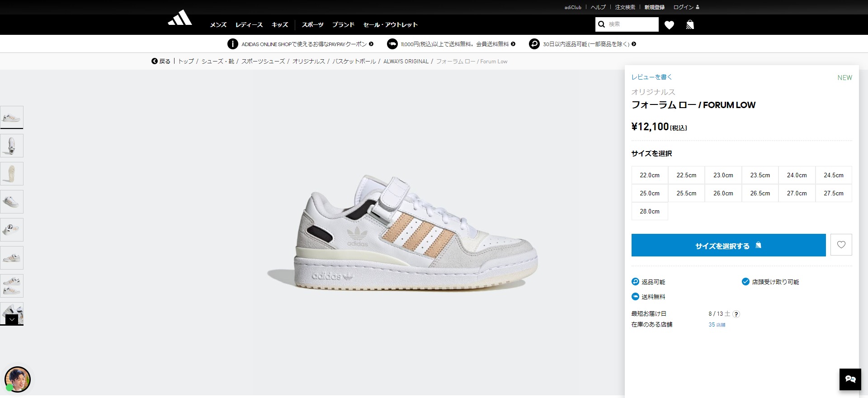868x398 pixels.
Task: Select size 24.5cm
Action: [834, 175]
